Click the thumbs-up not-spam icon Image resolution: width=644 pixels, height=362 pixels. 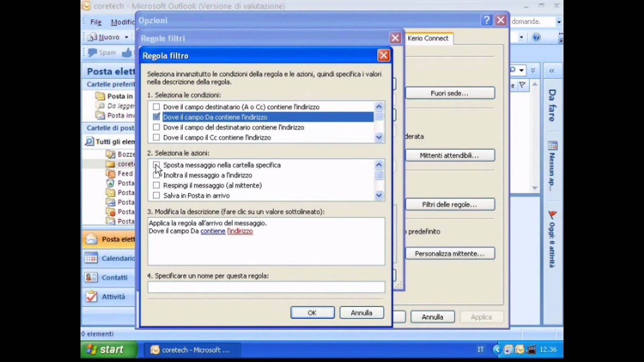[x=127, y=52]
